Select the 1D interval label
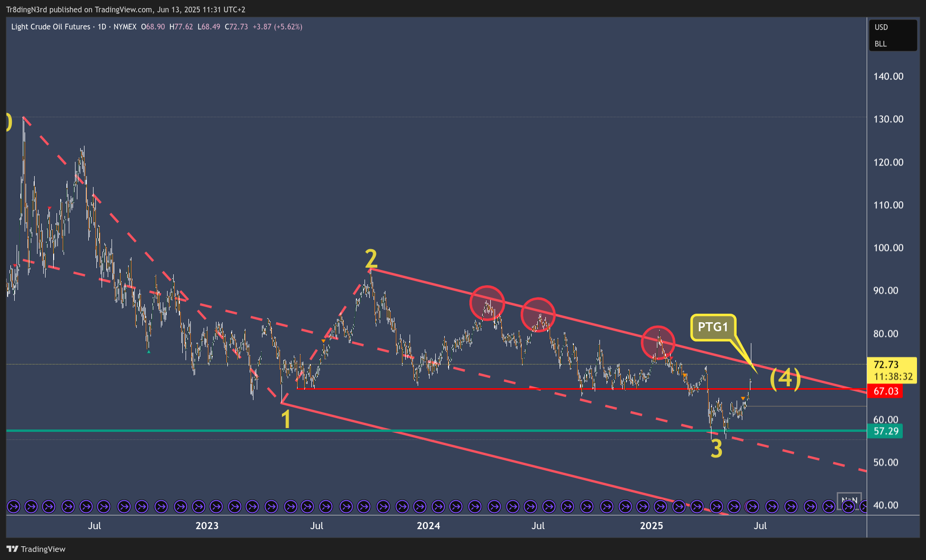The height and width of the screenshot is (560, 926). click(102, 27)
